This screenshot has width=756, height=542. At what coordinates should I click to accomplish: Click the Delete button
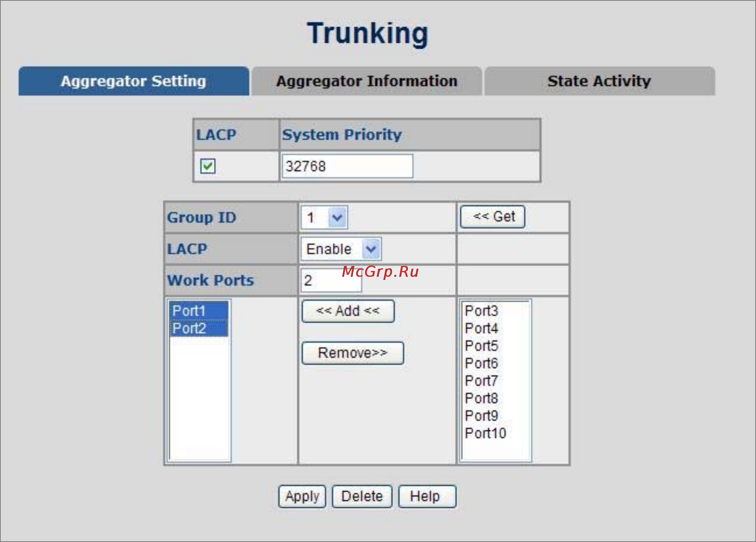point(362,496)
